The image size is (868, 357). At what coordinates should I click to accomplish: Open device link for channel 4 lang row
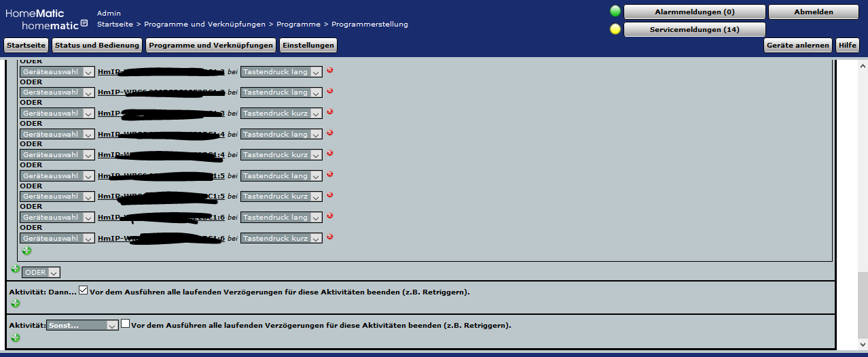161,135
